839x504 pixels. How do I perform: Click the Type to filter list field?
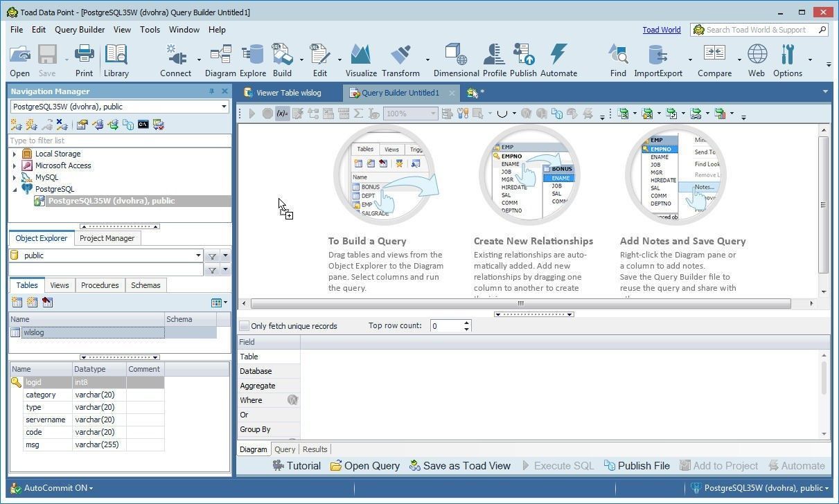tap(119, 141)
